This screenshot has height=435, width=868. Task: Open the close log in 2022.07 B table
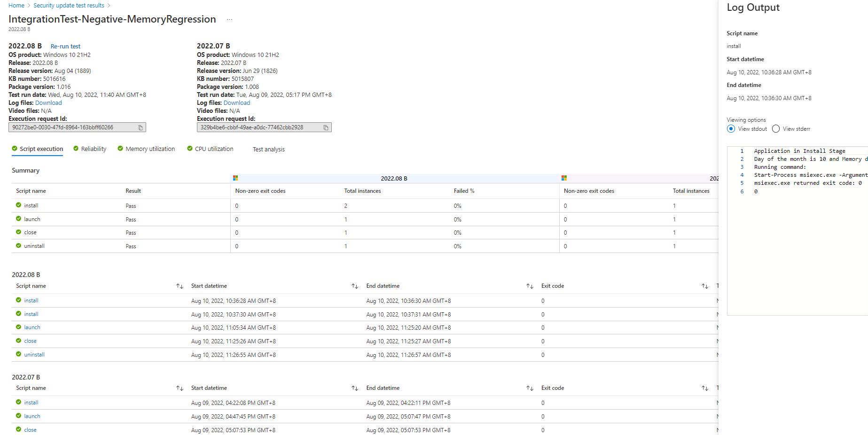pyautogui.click(x=30, y=430)
